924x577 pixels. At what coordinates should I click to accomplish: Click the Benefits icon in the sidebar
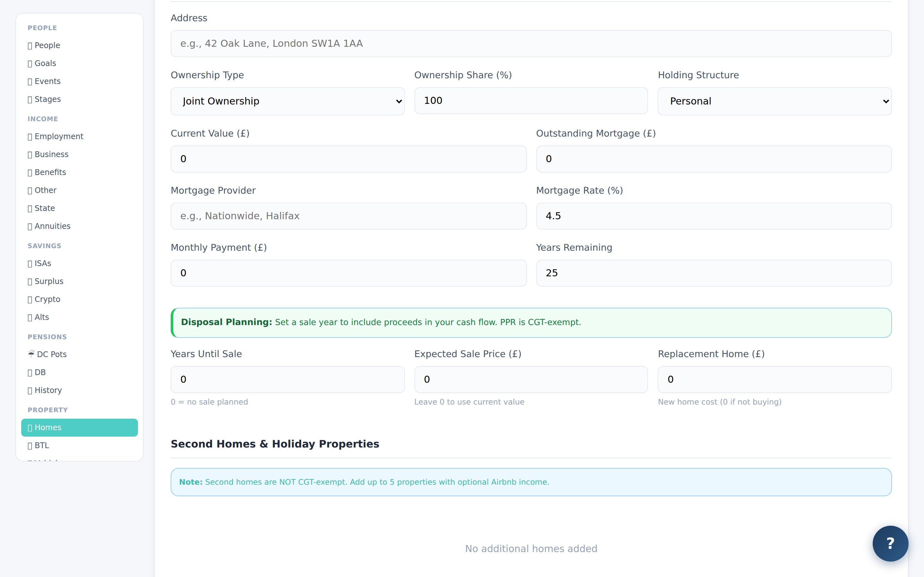click(x=30, y=172)
